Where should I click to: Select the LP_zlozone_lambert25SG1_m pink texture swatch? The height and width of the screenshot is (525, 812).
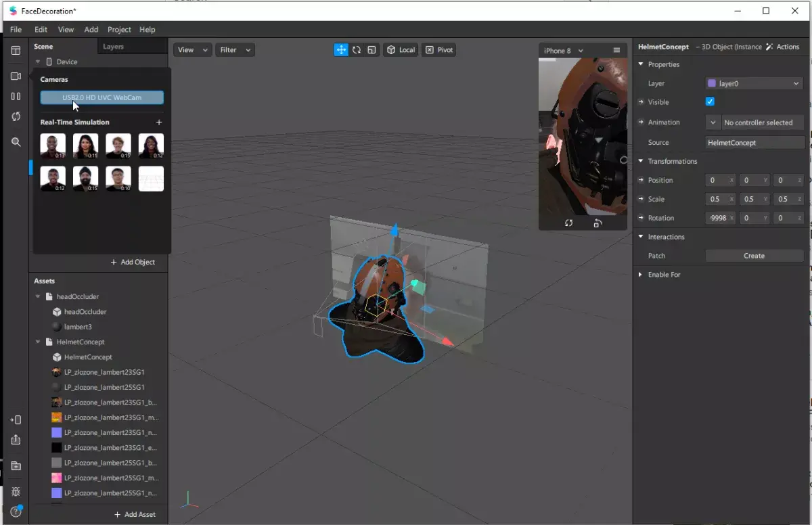[57, 478]
